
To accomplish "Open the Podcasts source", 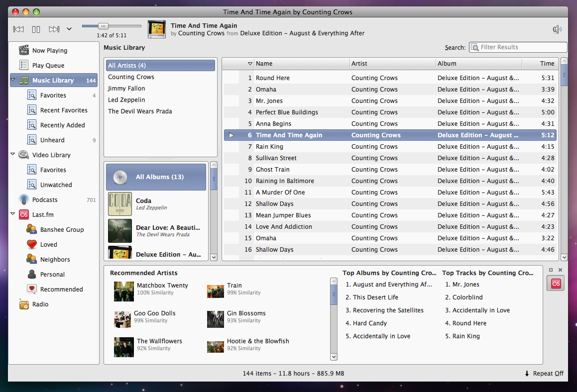I will point(54,199).
